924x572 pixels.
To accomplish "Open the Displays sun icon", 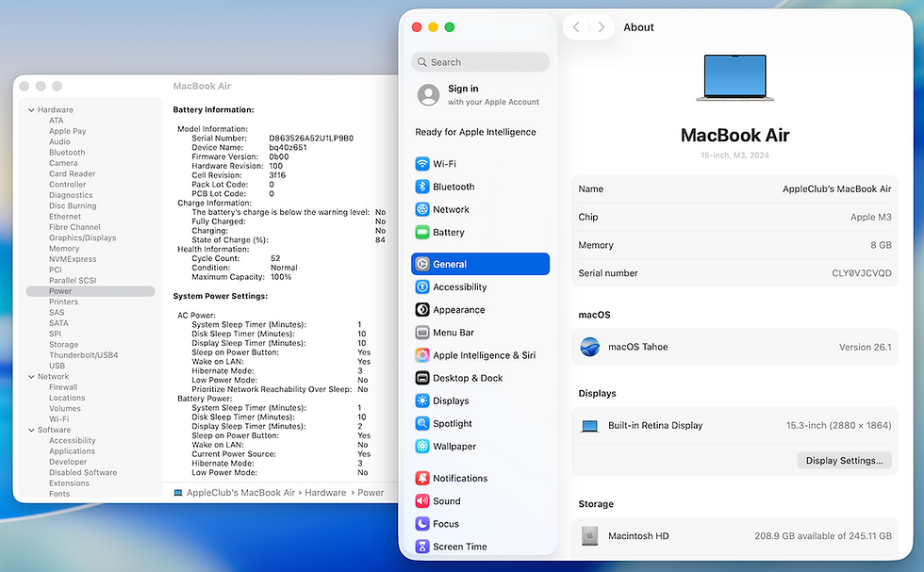I will pyautogui.click(x=422, y=400).
